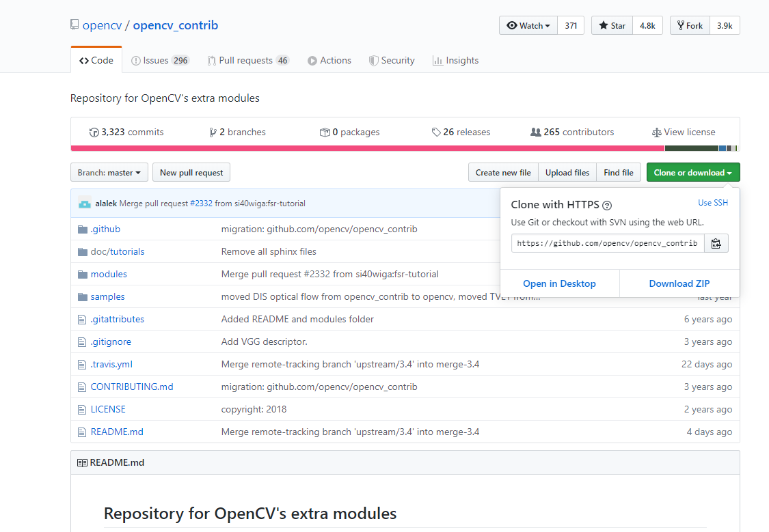Click the repository book icon near opencv

tap(75, 25)
